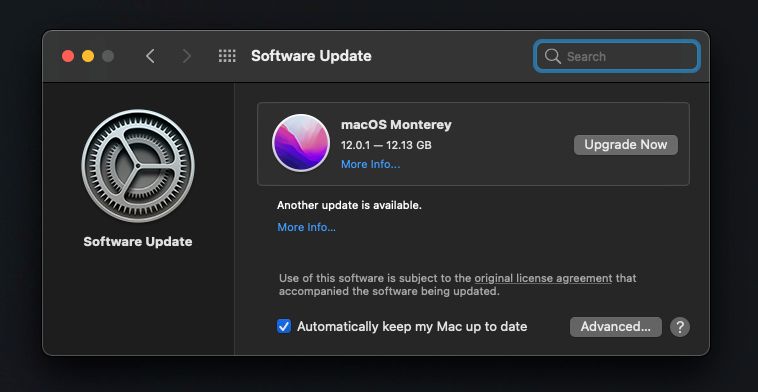Click Upgrade Now for macOS Monterey
This screenshot has width=758, height=392.
(626, 145)
